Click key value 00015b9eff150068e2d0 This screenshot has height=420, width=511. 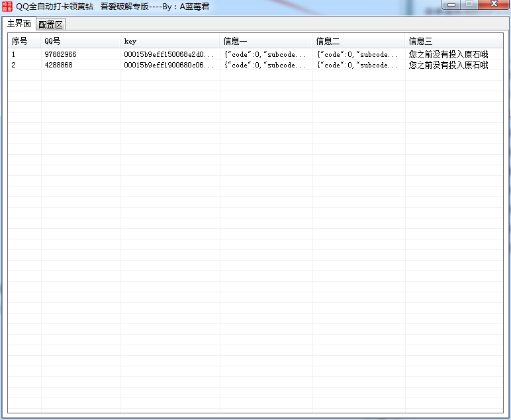coord(169,54)
